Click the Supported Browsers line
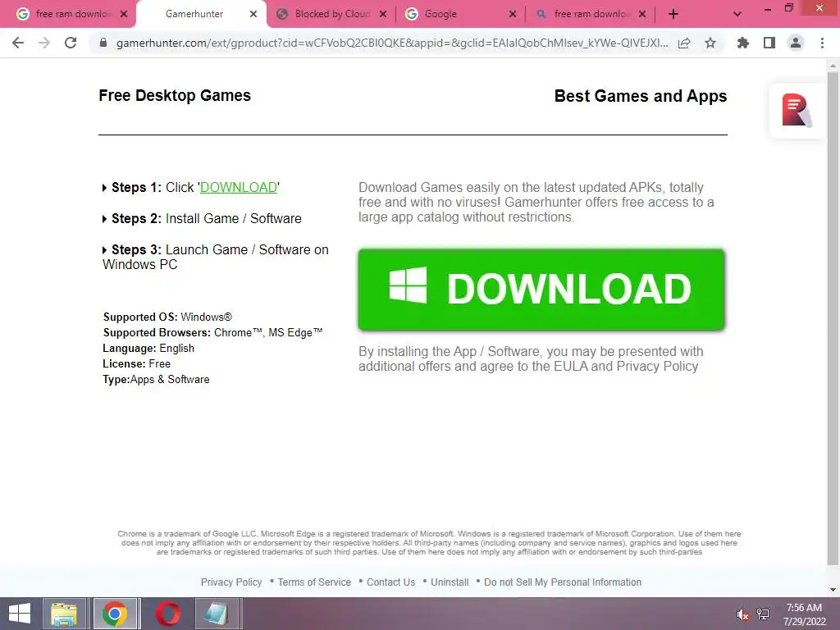 [212, 333]
